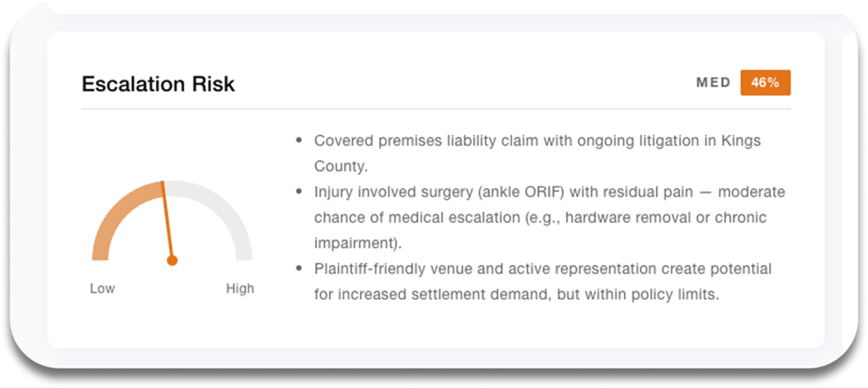Click the MED severity label
868x388 pixels.
click(713, 83)
